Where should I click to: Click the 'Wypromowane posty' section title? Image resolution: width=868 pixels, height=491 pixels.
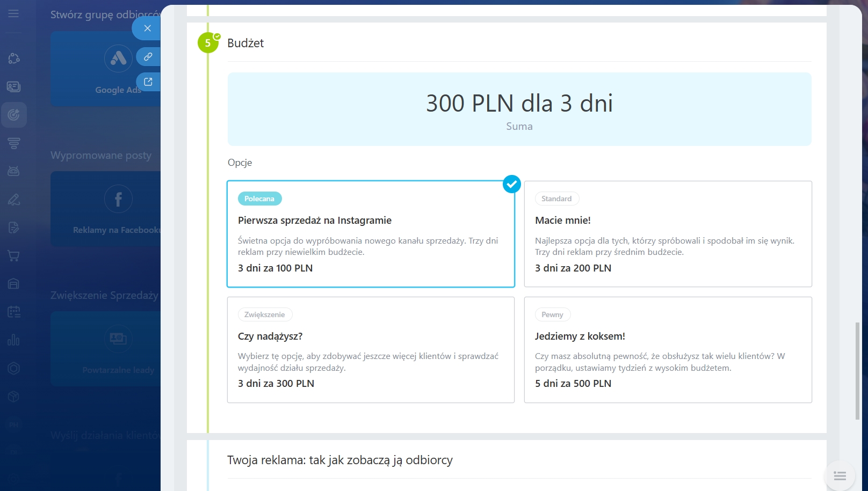[101, 155]
